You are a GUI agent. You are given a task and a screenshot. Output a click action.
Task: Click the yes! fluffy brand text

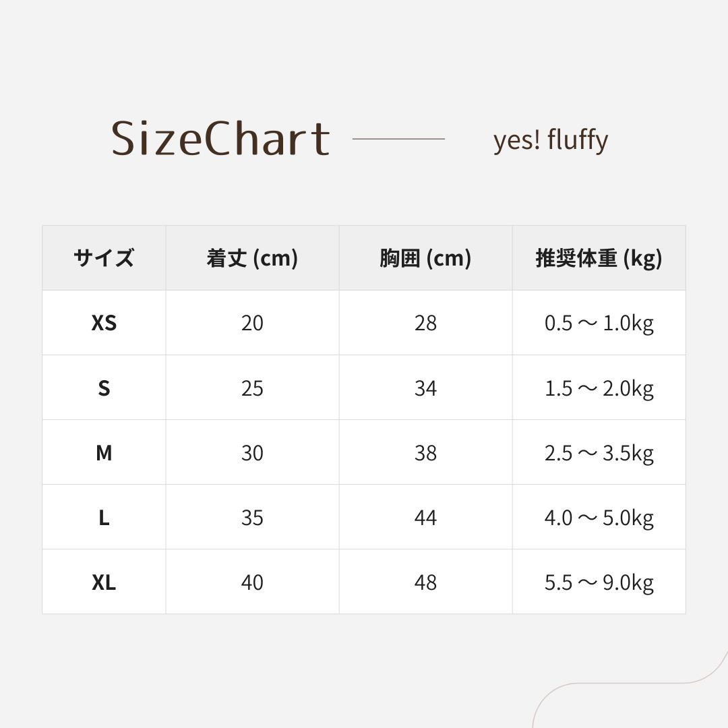click(x=550, y=140)
